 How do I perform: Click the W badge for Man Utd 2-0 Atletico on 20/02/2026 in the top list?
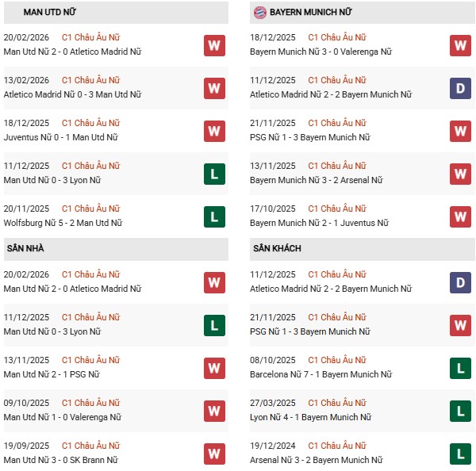pyautogui.click(x=213, y=45)
